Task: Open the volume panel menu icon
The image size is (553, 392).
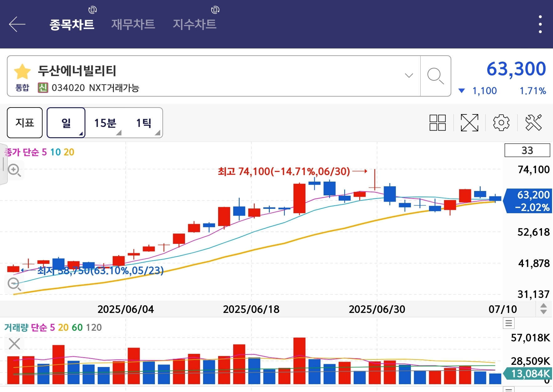Action: click(x=509, y=323)
